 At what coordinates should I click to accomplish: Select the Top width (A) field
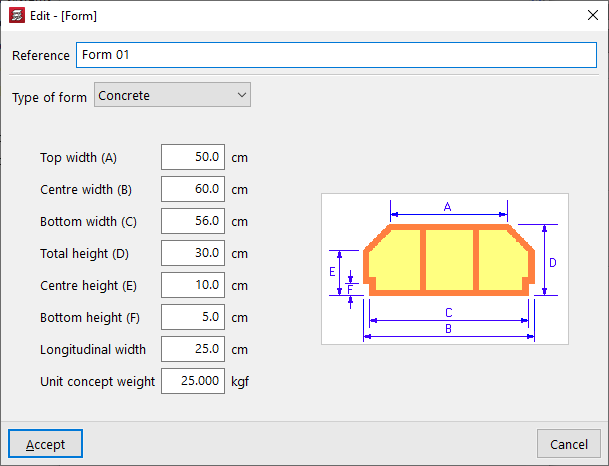[192, 157]
